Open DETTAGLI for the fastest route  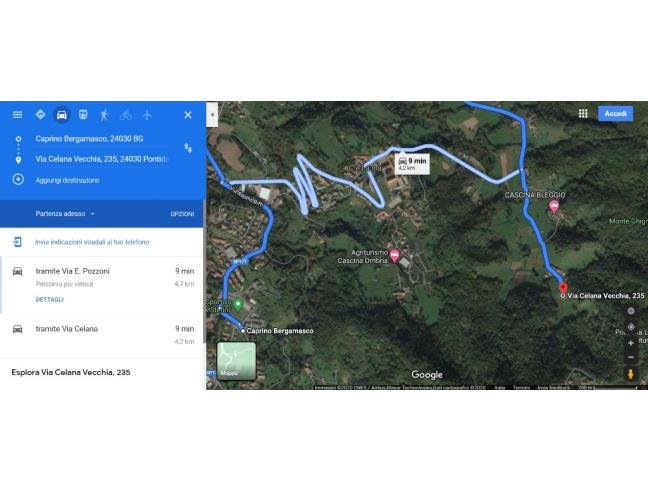tap(50, 299)
